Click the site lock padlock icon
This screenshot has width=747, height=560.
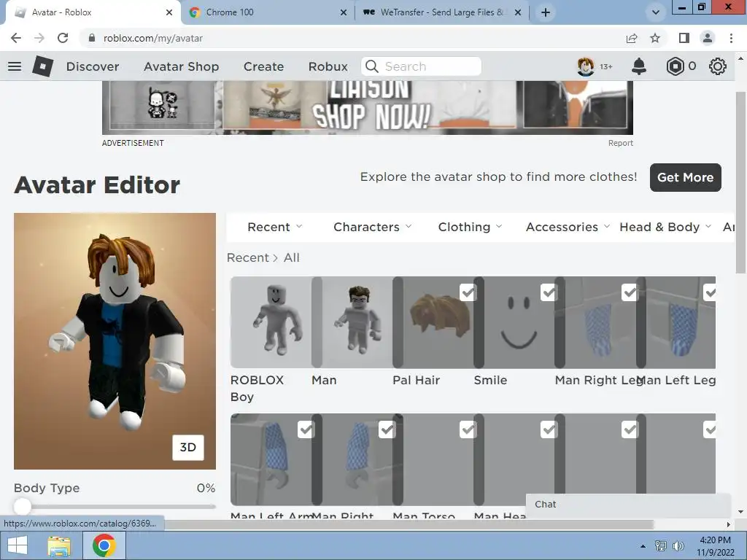(92, 38)
